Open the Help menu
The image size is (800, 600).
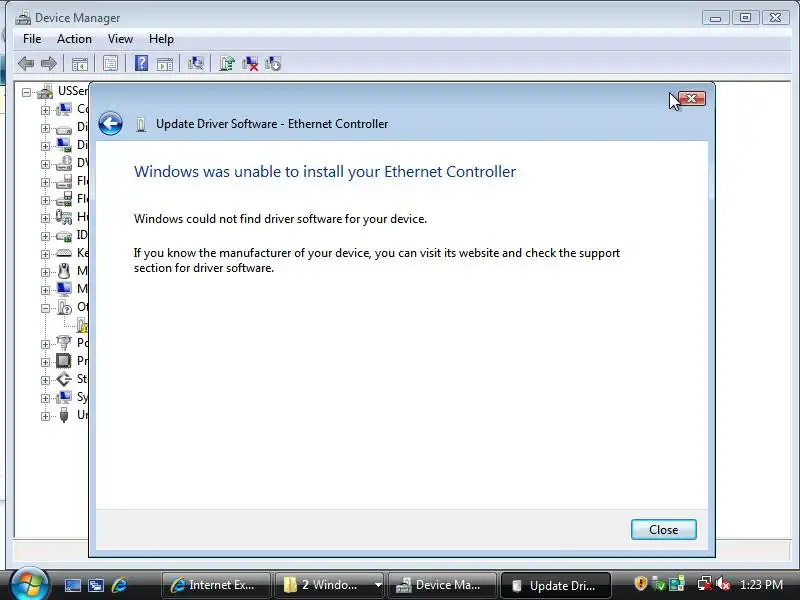point(161,39)
